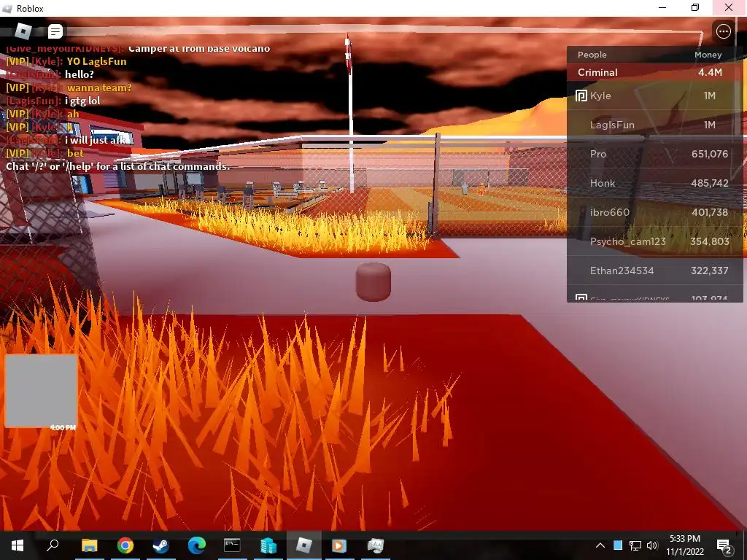Click the chat input hint bar
This screenshot has height=560, width=747.
pos(117,167)
